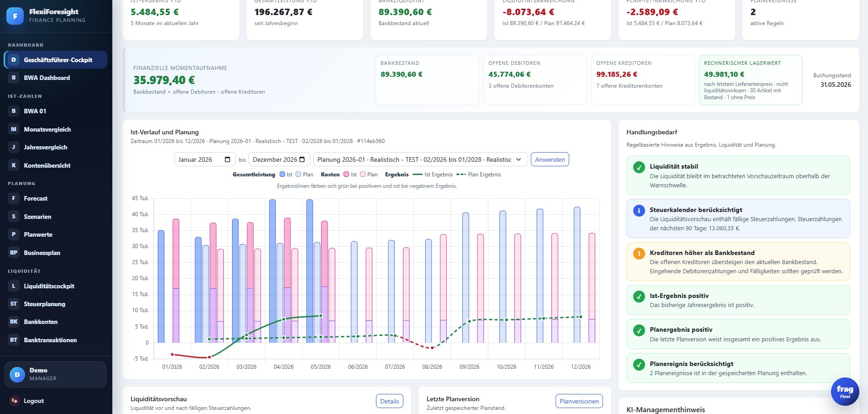This screenshot has height=414, width=868.
Task: Click check icon for Ist-Ergebnis positiv
Action: pos(639,297)
